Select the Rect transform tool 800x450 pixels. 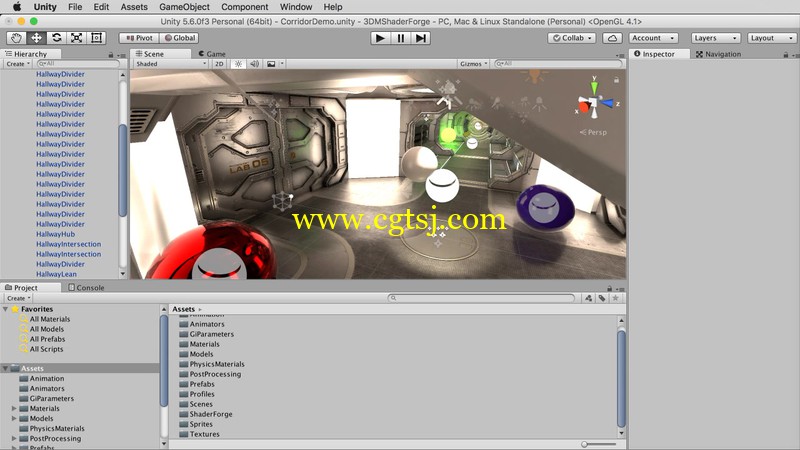coord(96,38)
